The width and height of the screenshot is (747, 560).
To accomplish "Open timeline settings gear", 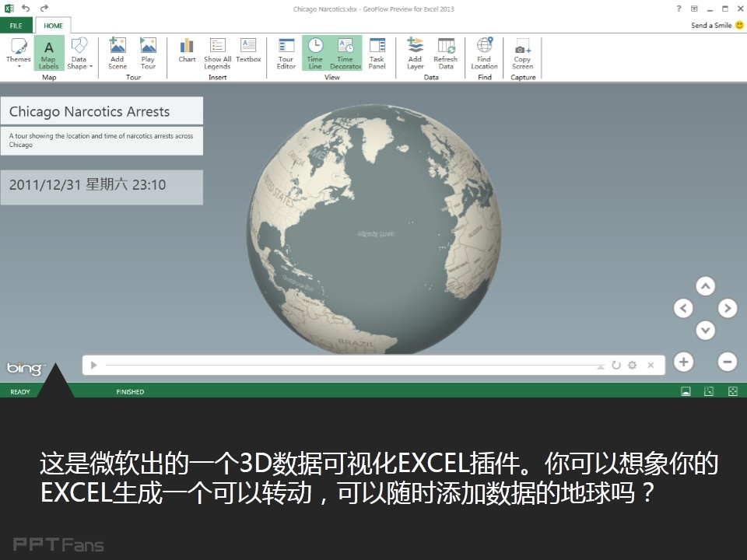I will pos(633,365).
